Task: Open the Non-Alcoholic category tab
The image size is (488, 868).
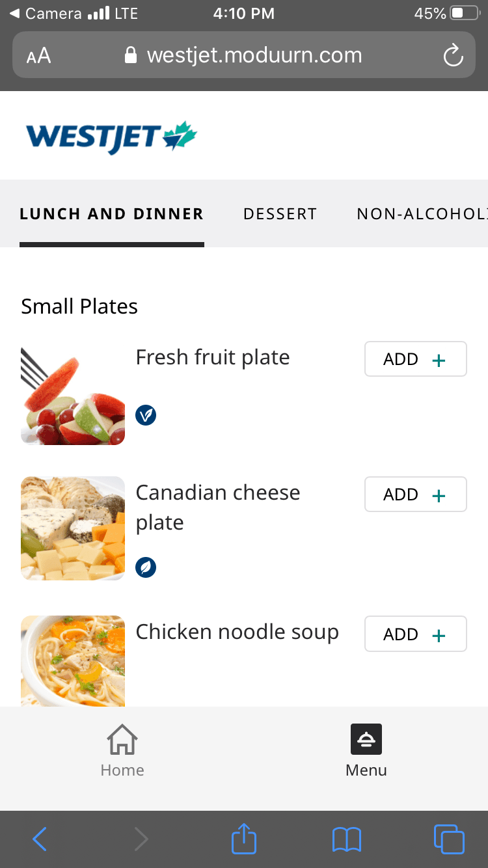Action: [422, 214]
